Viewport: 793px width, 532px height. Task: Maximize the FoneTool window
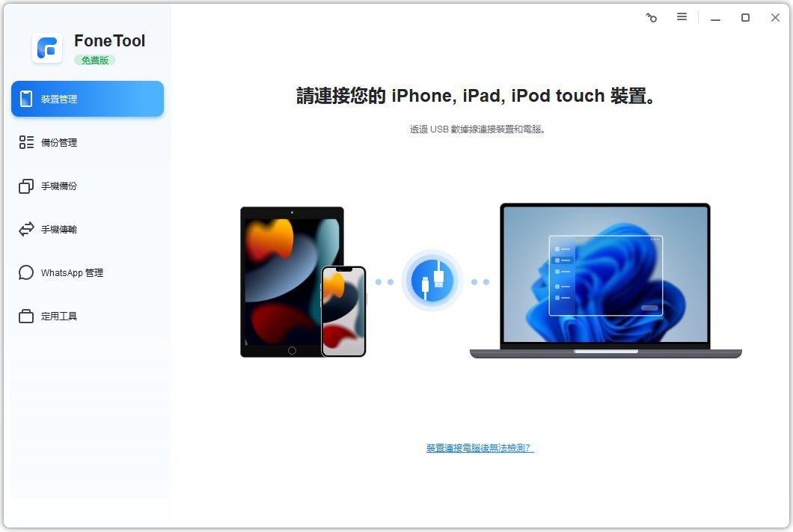(x=745, y=18)
